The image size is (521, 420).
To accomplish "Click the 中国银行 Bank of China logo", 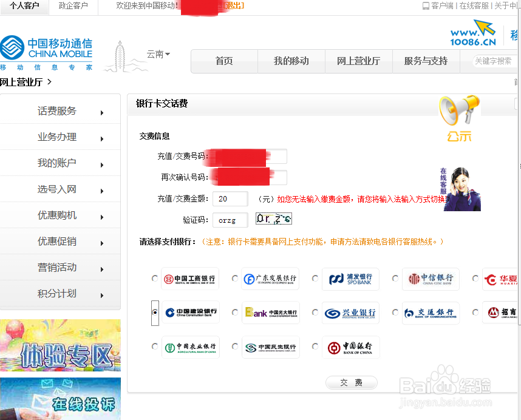I will point(351,348).
